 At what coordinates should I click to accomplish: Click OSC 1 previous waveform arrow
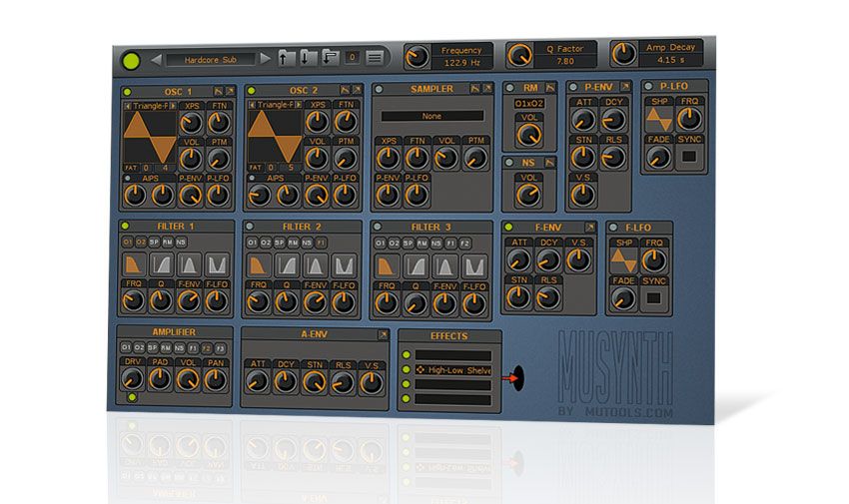128,106
